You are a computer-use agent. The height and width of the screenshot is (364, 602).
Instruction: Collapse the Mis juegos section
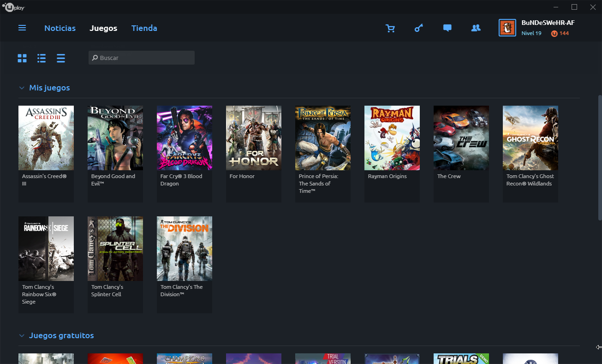point(22,88)
